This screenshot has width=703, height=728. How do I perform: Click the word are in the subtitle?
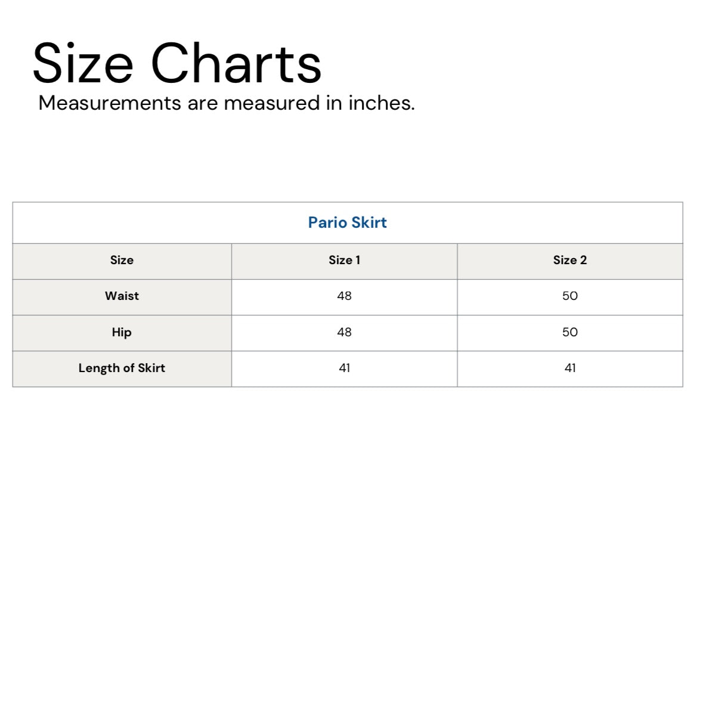pyautogui.click(x=202, y=103)
